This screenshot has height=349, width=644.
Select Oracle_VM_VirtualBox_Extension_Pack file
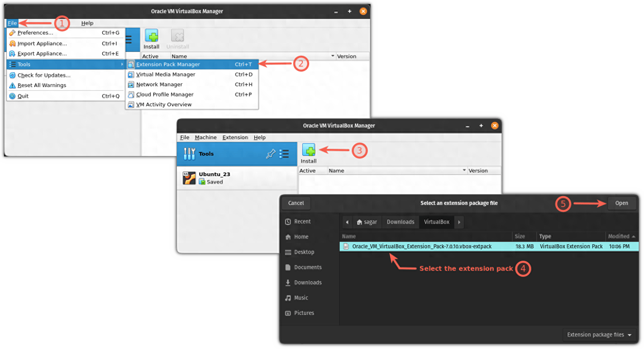point(489,247)
